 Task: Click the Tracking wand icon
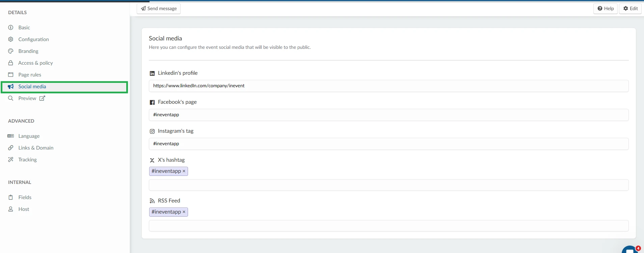coord(11,160)
